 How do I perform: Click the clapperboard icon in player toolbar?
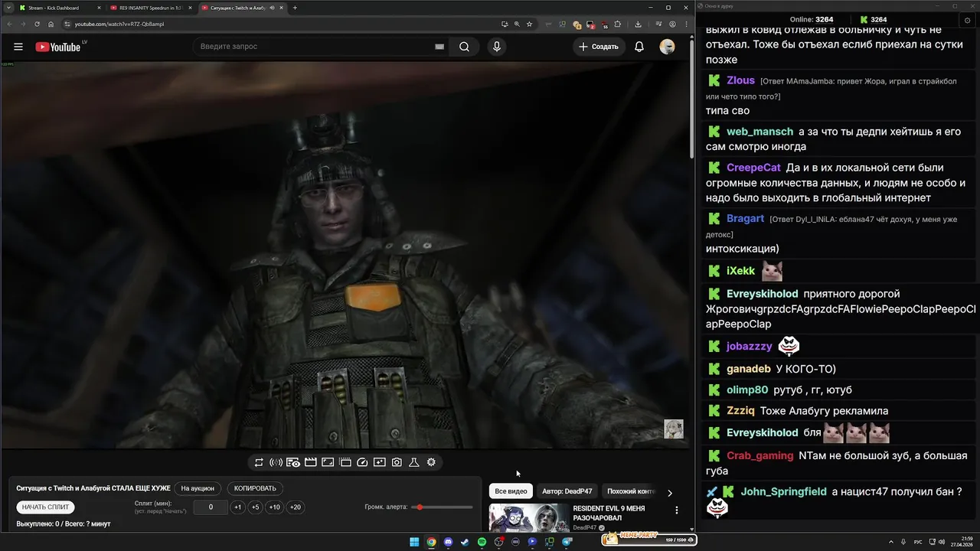(311, 462)
